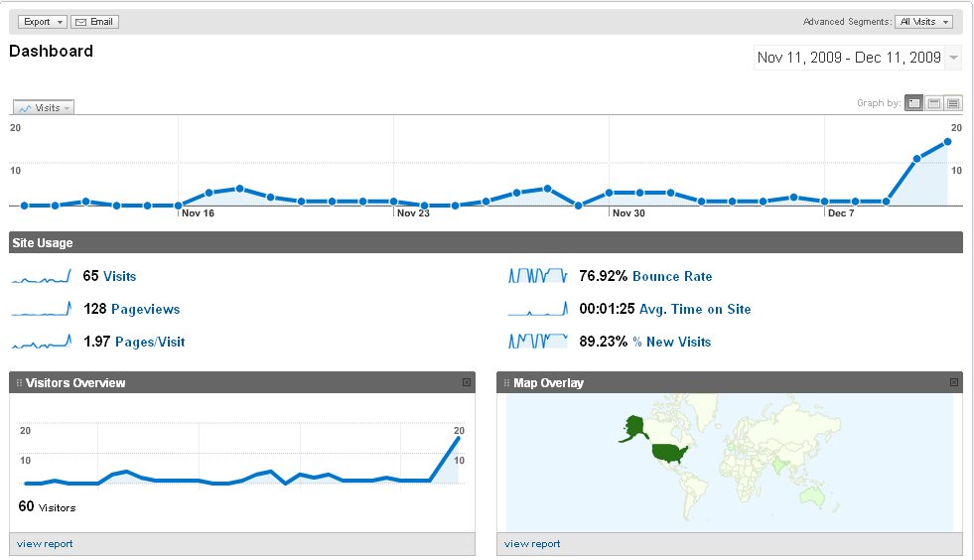Open the Pages/Visit report link
This screenshot has width=974, height=560.
[x=150, y=343]
